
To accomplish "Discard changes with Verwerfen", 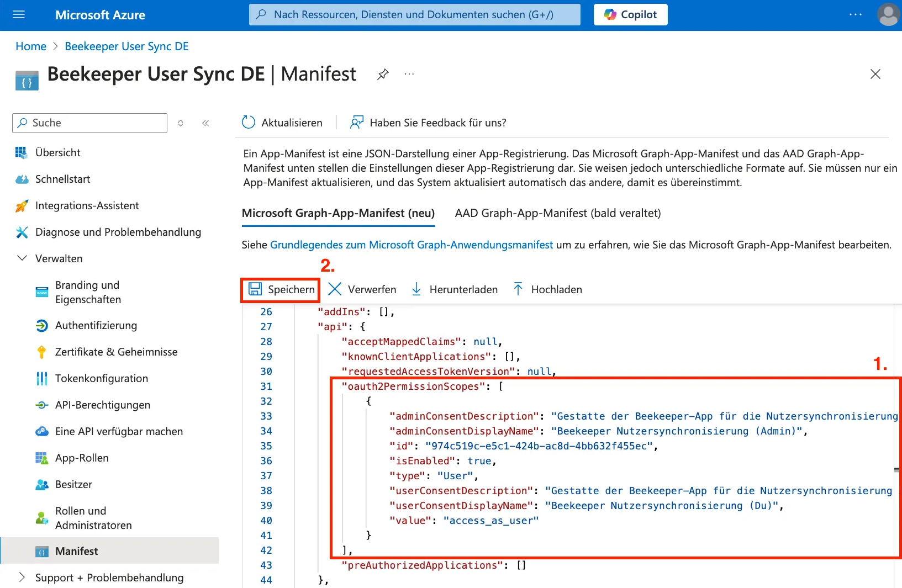I will pos(362,289).
